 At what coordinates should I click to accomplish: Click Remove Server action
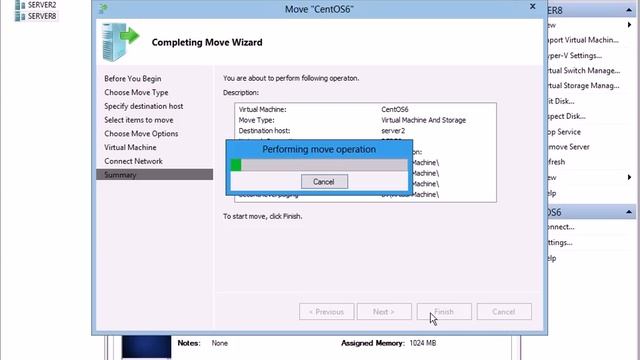pyautogui.click(x=569, y=147)
